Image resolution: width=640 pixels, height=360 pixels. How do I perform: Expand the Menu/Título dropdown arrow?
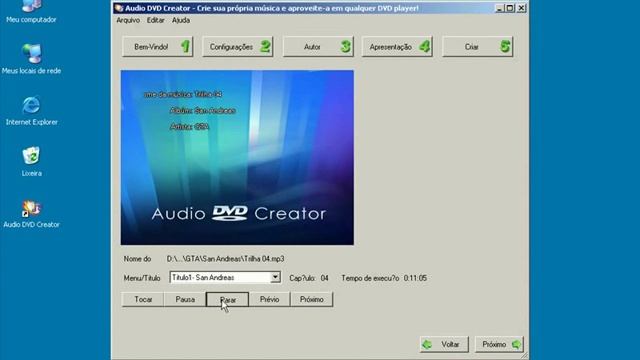(x=276, y=277)
